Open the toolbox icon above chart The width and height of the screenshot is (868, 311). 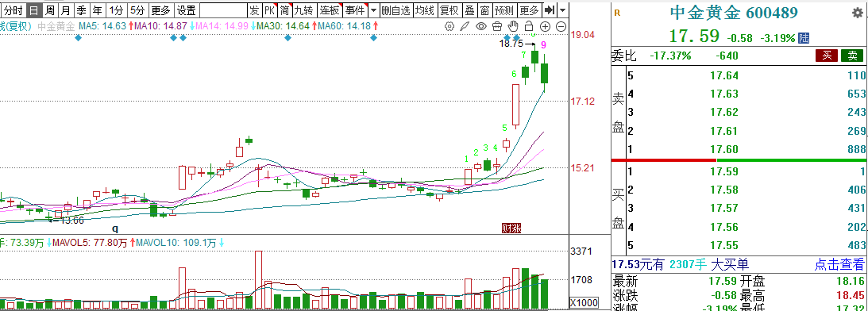tap(497, 26)
